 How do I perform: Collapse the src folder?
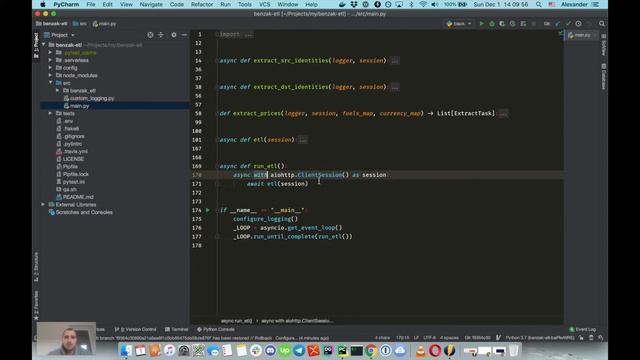point(51,83)
